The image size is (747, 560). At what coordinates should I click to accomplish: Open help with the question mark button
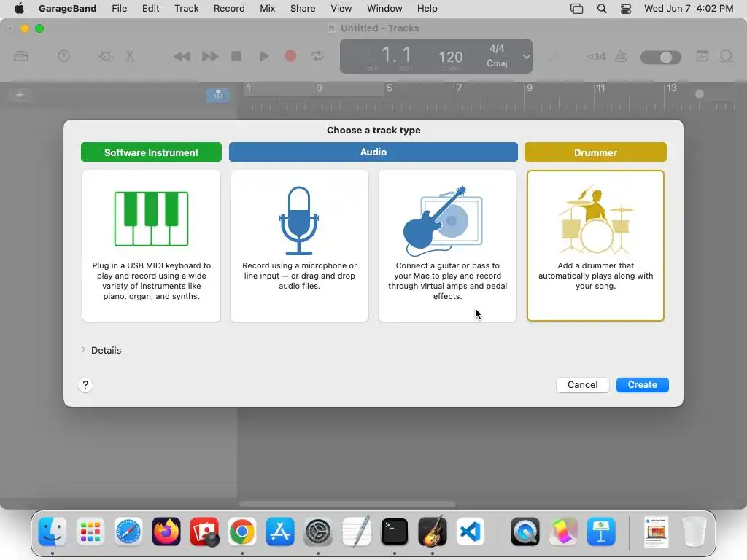pos(85,385)
